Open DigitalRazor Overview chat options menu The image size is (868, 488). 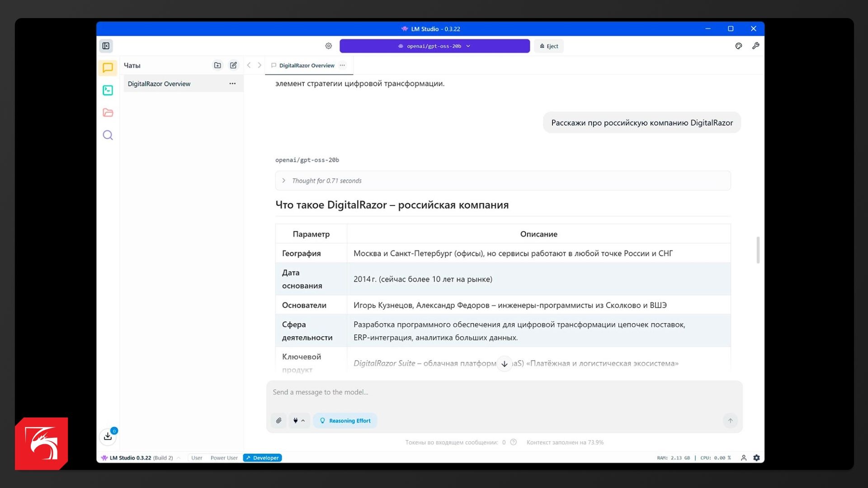click(232, 84)
